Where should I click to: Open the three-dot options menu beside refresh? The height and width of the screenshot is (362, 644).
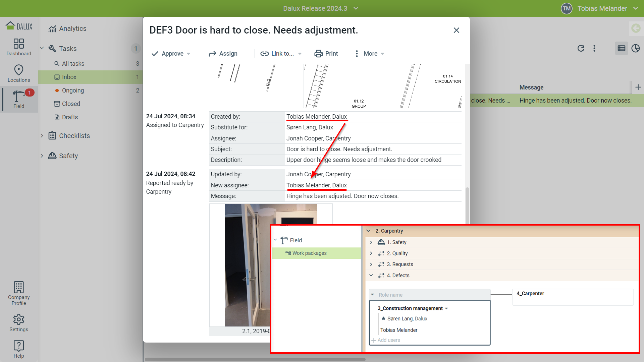point(594,48)
